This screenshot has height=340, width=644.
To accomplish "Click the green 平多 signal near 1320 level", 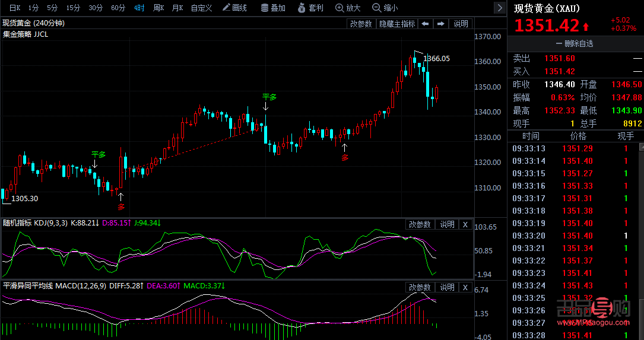I will 98,154.
